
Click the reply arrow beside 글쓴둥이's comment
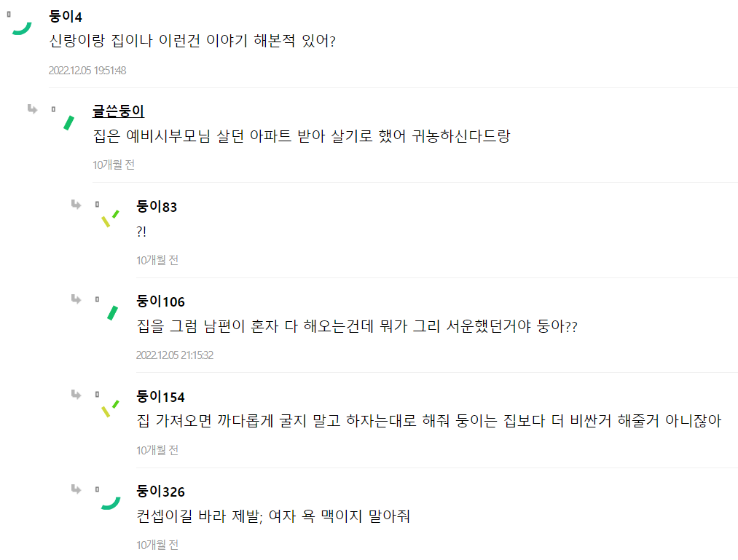click(32, 109)
